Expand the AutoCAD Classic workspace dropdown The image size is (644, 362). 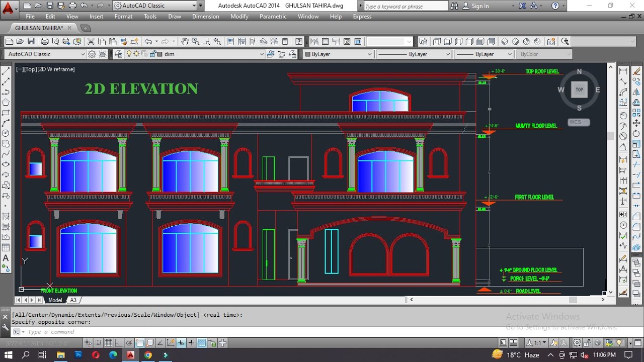click(83, 54)
